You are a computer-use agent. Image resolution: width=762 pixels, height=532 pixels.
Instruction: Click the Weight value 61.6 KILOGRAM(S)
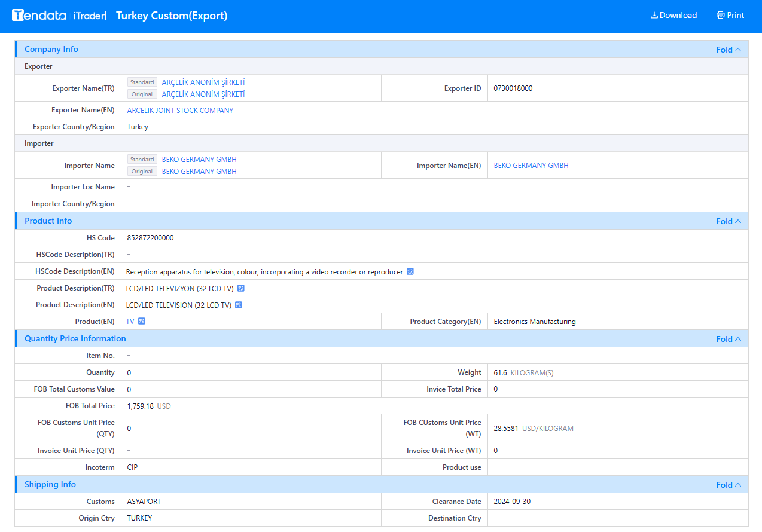click(523, 372)
